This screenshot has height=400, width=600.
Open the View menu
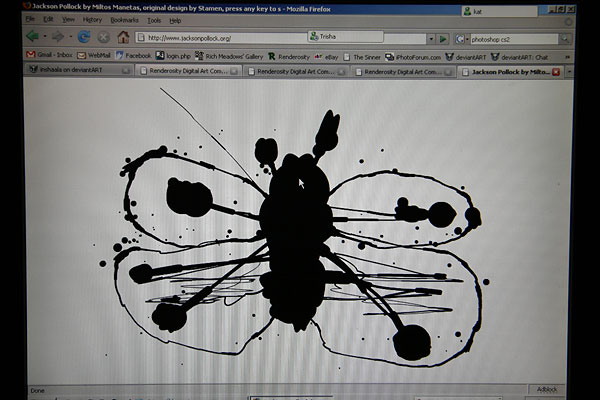68,20
